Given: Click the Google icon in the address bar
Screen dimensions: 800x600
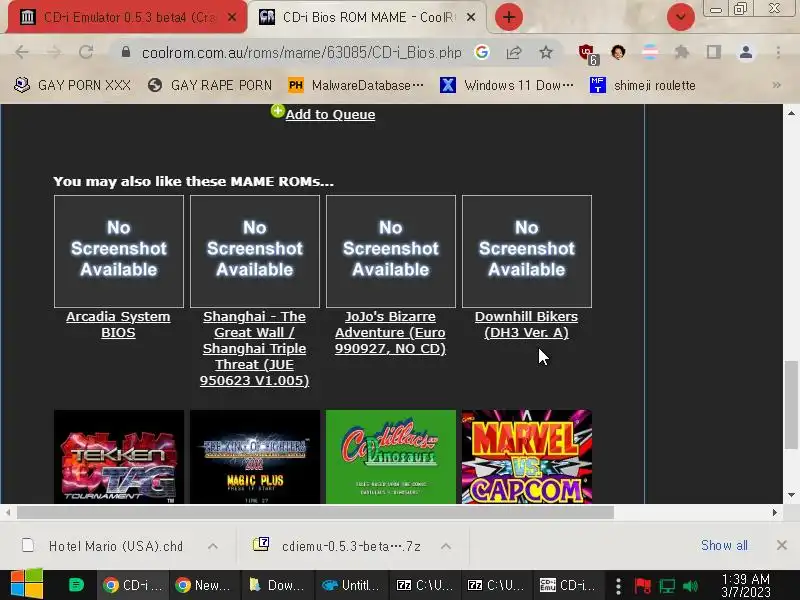Looking at the screenshot, I should [482, 52].
